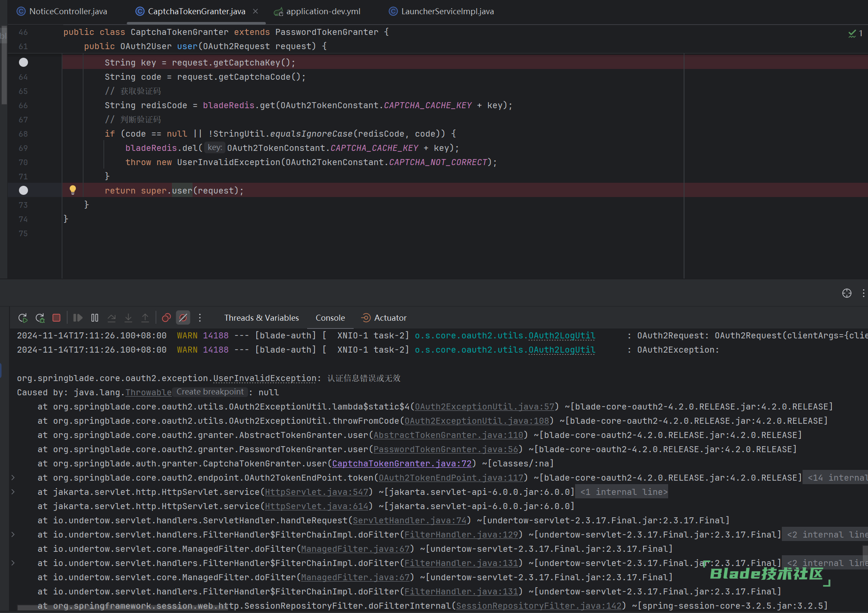This screenshot has height=613, width=868.
Task: Click the inspections checkmark widget
Action: click(x=855, y=33)
